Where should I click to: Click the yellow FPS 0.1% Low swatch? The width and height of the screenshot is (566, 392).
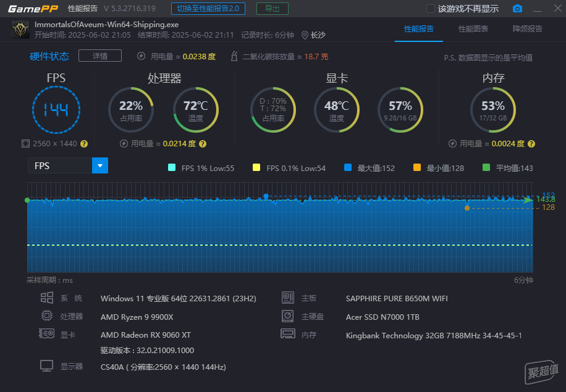pos(256,167)
